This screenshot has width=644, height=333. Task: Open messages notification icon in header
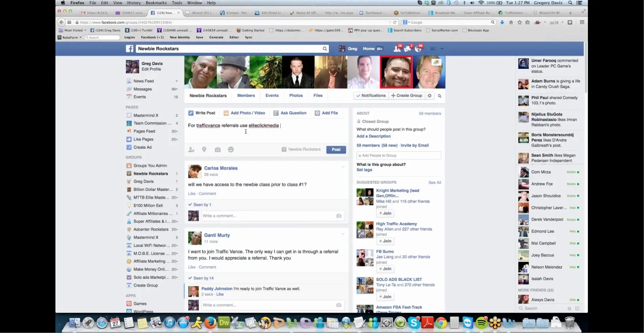point(407,49)
